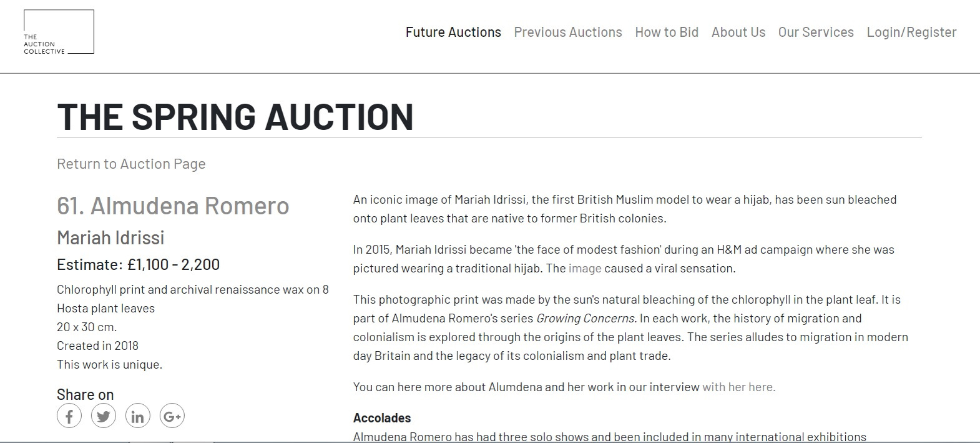Share this lot on Google Plus

click(172, 416)
